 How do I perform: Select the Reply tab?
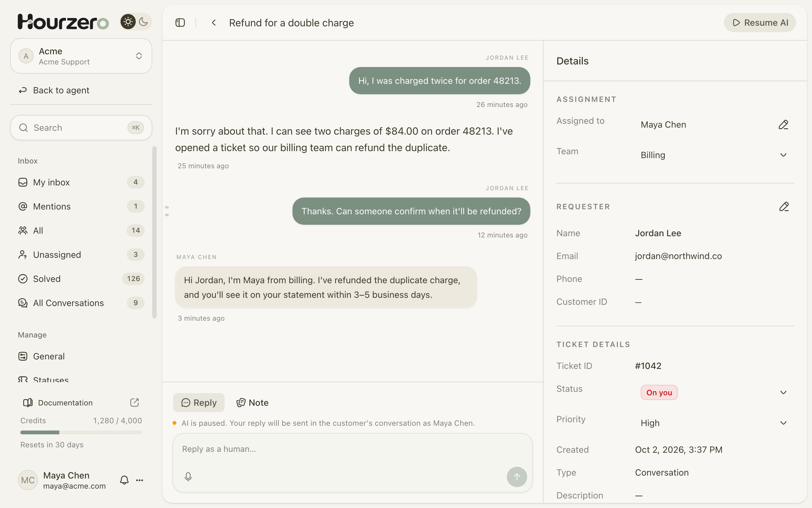(x=199, y=403)
